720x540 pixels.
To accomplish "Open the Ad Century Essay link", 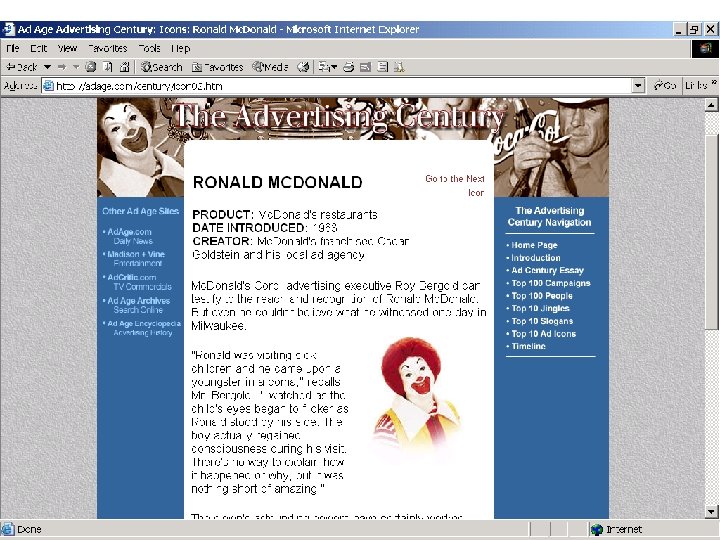I will tap(547, 270).
